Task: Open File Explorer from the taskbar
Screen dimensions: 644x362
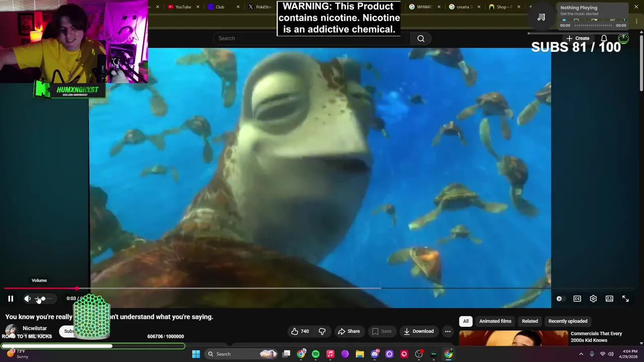Action: coord(360,354)
